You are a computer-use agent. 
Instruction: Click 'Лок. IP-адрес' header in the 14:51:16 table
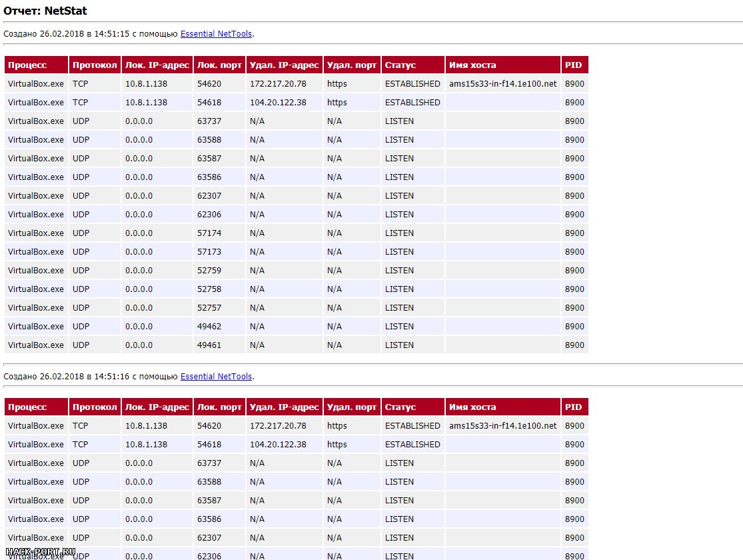[157, 407]
